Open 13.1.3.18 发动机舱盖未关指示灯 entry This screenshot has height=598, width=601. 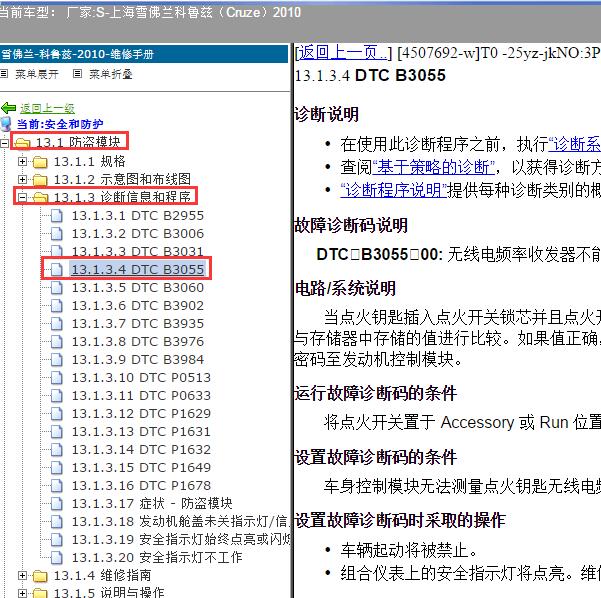pos(180,522)
